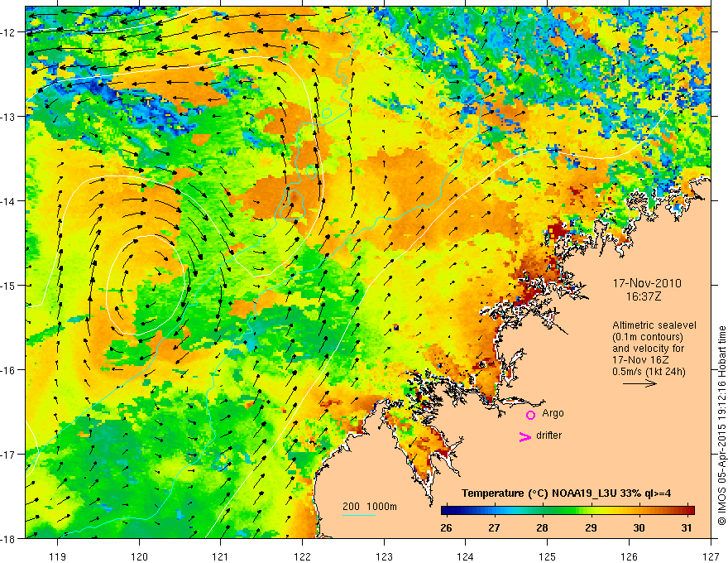Select the '16:37Z' time text
Image resolution: width=728 pixels, height=563 pixels.
tap(643, 296)
